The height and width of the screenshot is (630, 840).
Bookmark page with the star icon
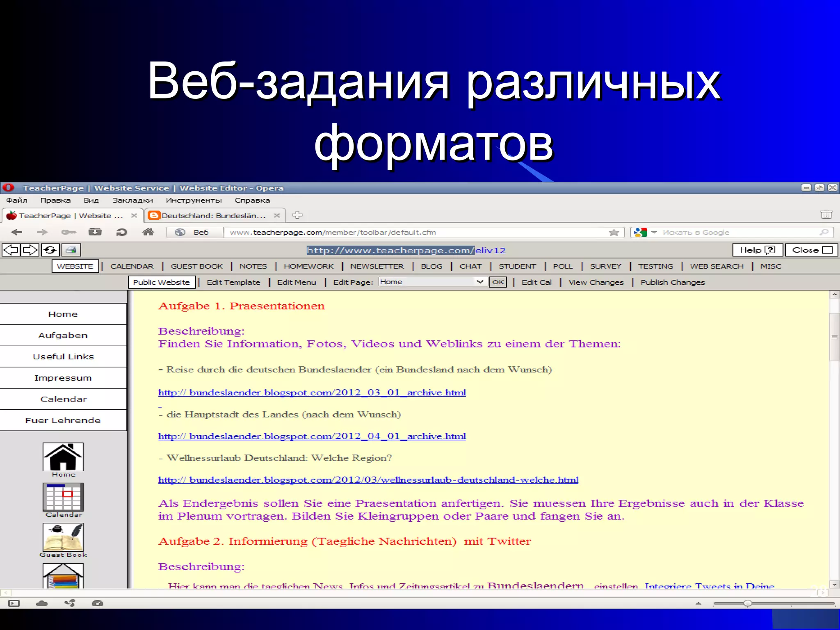pyautogui.click(x=614, y=233)
